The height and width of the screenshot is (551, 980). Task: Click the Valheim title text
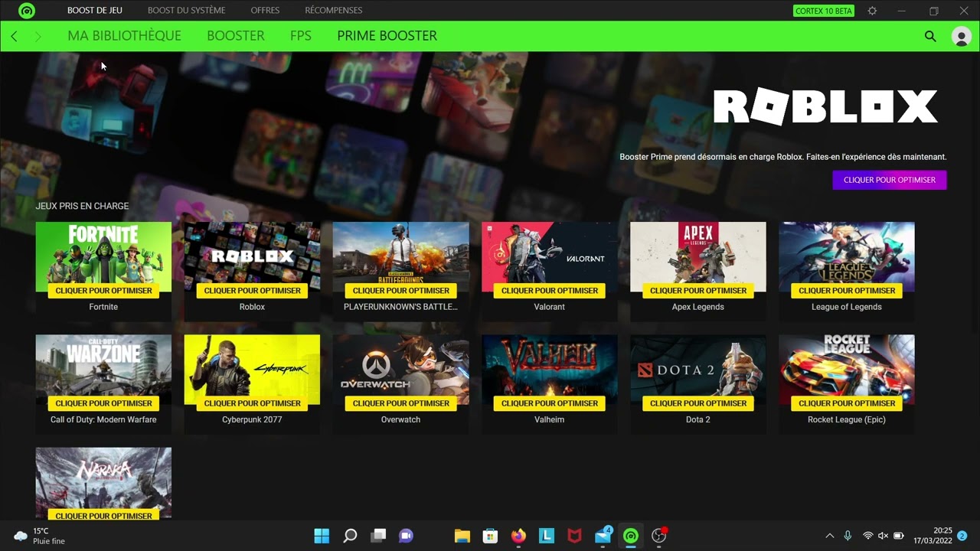[550, 419]
